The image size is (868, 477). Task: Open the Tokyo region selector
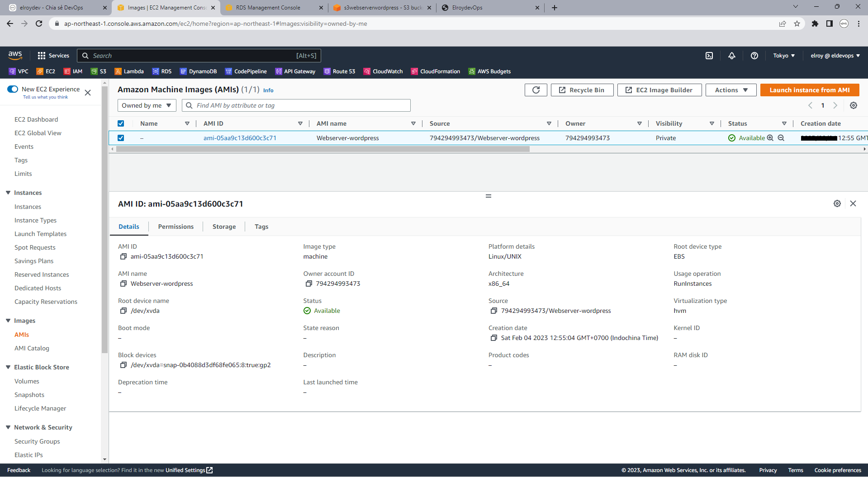pyautogui.click(x=784, y=56)
